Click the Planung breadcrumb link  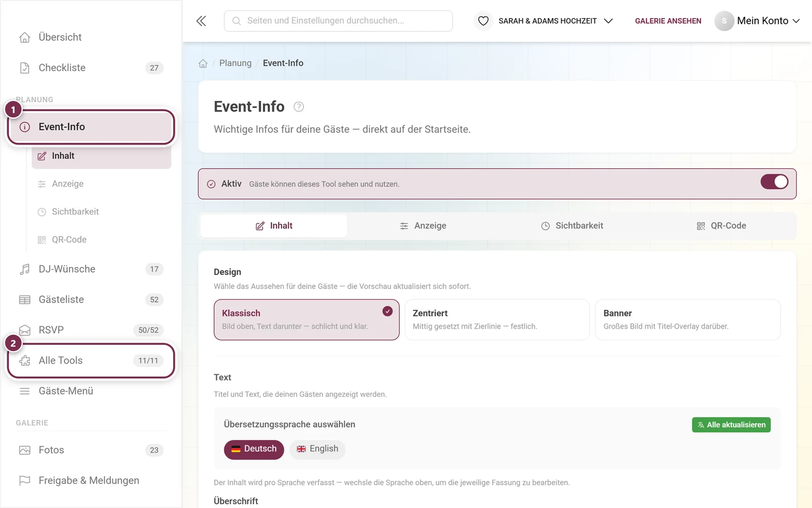(235, 63)
